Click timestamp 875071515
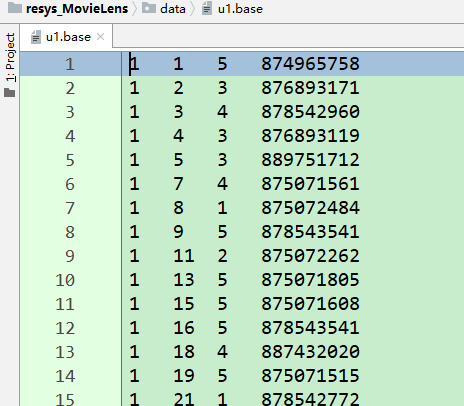Screen dimensions: 464x406 [x=310, y=376]
